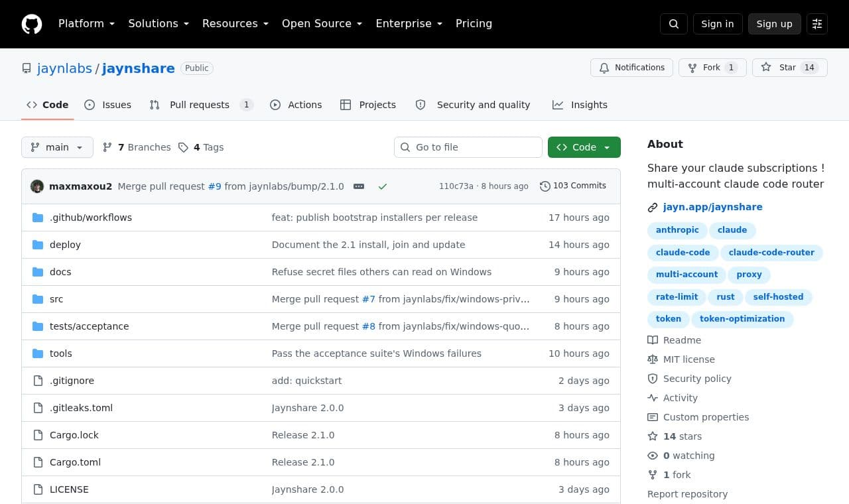Image resolution: width=849 pixels, height=504 pixels.
Task: View the commit status check mark
Action: [383, 186]
